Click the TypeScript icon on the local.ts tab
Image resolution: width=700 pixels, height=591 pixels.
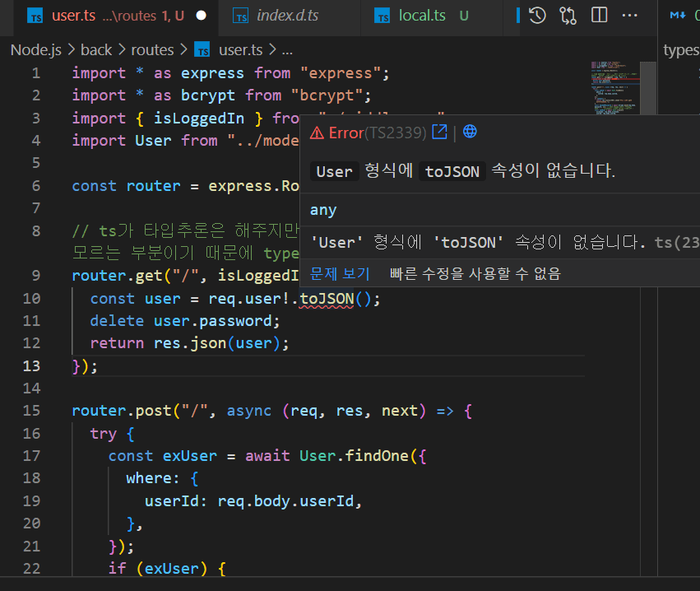(382, 16)
